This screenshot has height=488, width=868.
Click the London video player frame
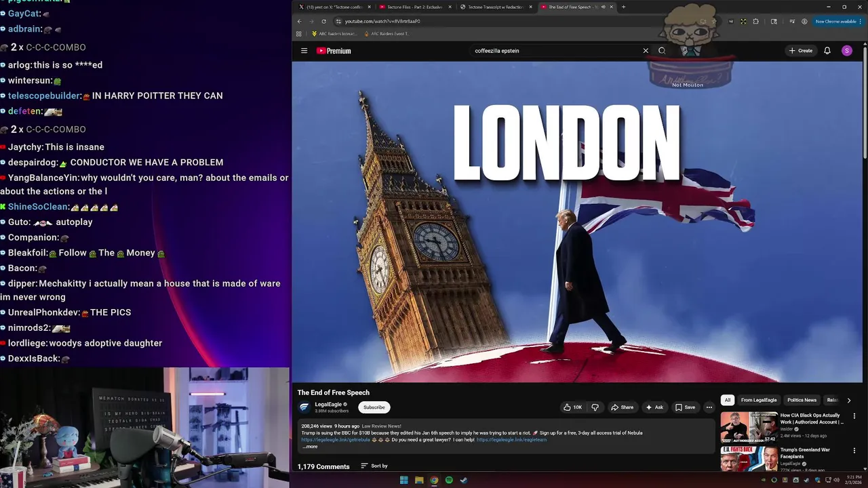tap(577, 222)
